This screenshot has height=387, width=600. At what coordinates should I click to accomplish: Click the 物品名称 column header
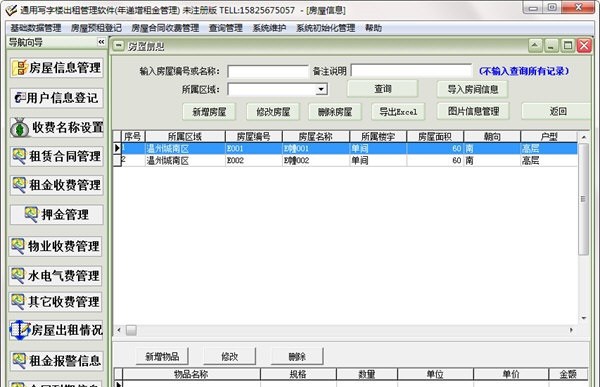(191, 374)
